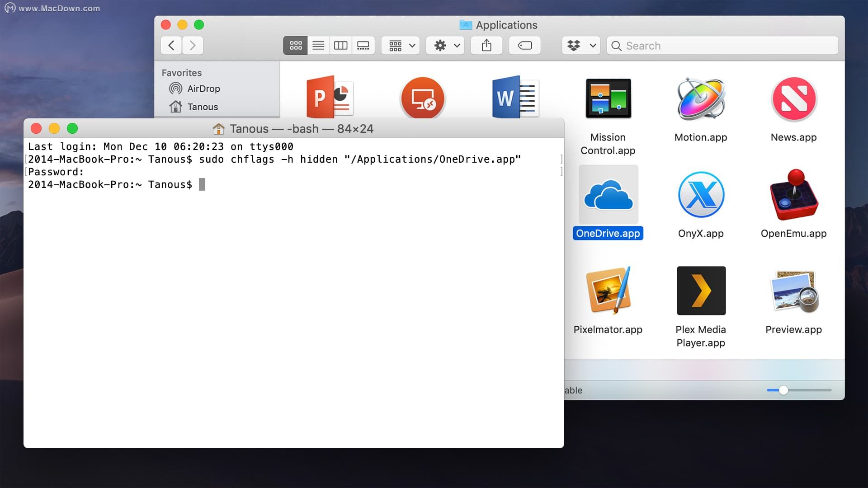
Task: Click the Applications folder title icon
Action: (x=466, y=25)
